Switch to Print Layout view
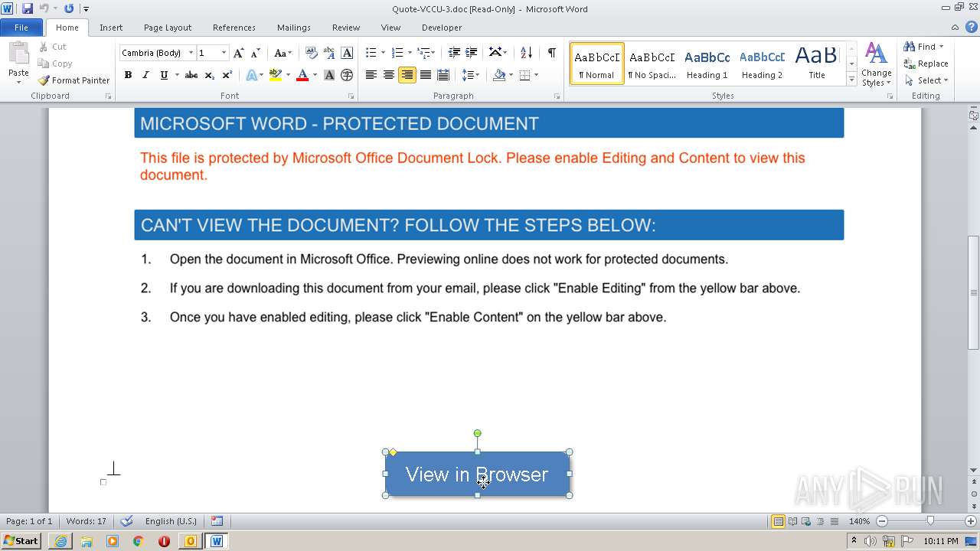This screenshot has width=980, height=551. click(x=779, y=521)
